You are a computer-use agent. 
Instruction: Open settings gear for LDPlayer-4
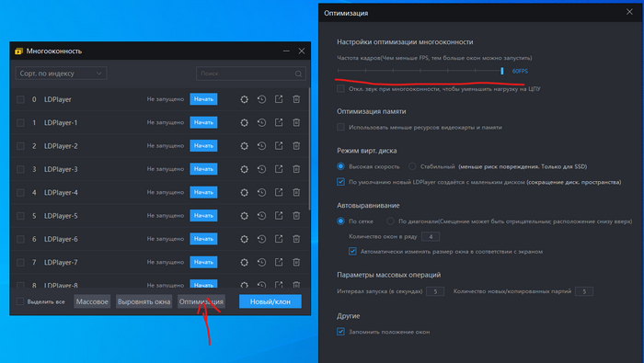(x=244, y=192)
